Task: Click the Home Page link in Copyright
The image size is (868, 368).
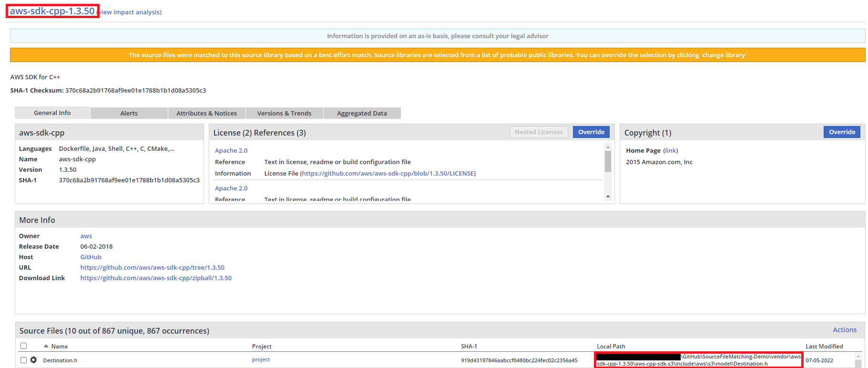Action: pos(670,150)
